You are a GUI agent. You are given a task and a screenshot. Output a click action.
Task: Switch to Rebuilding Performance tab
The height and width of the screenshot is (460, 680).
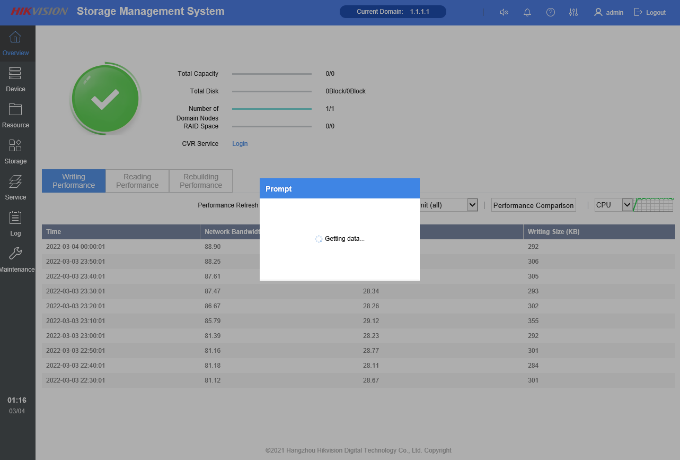click(x=201, y=181)
